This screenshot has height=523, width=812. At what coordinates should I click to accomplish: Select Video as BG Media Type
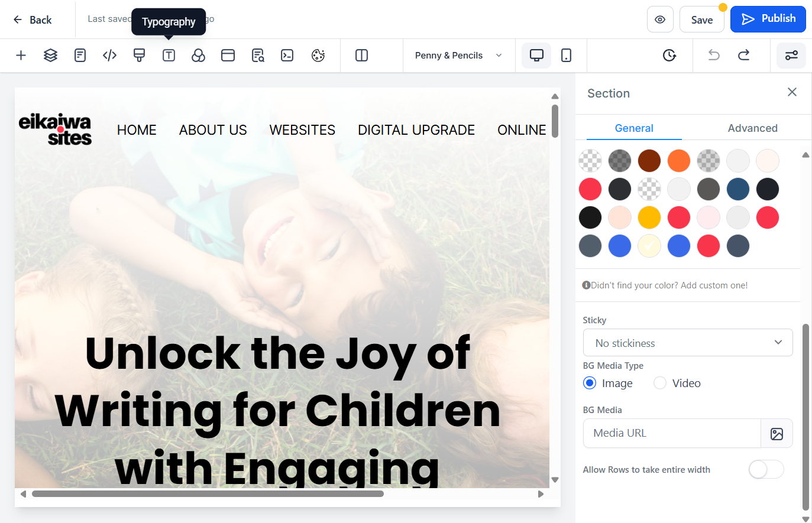(660, 383)
